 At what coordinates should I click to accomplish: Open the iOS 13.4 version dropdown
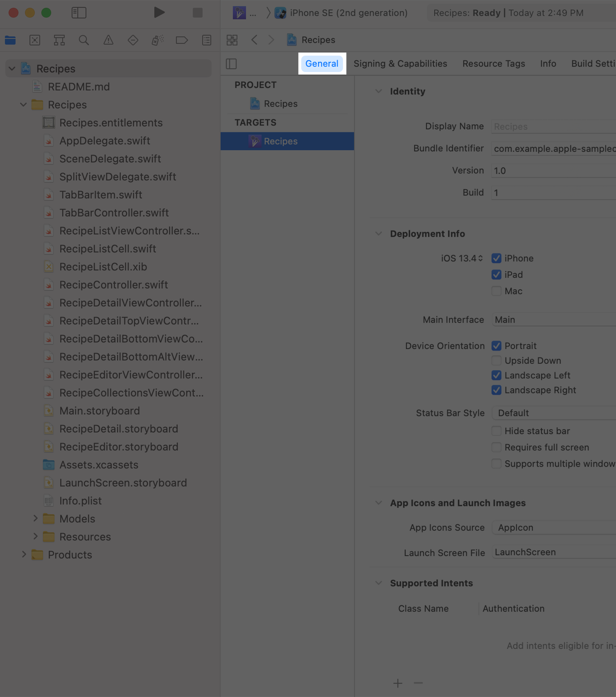[x=462, y=258]
